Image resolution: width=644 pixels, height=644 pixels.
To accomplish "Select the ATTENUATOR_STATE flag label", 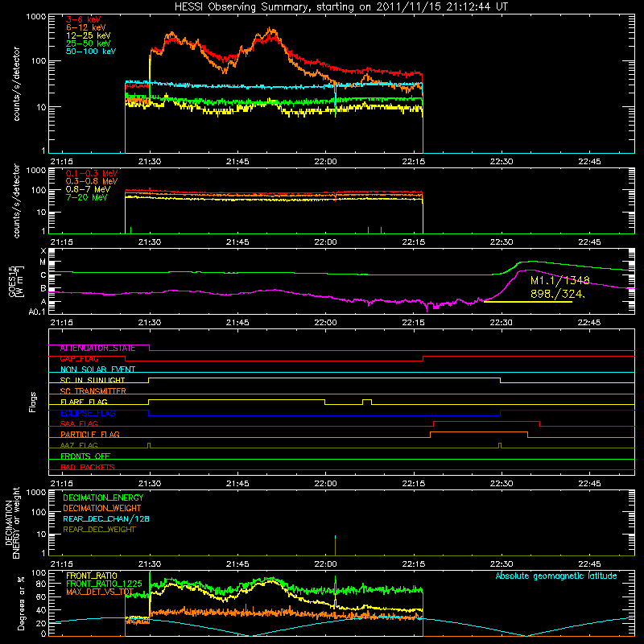I will (x=97, y=349).
